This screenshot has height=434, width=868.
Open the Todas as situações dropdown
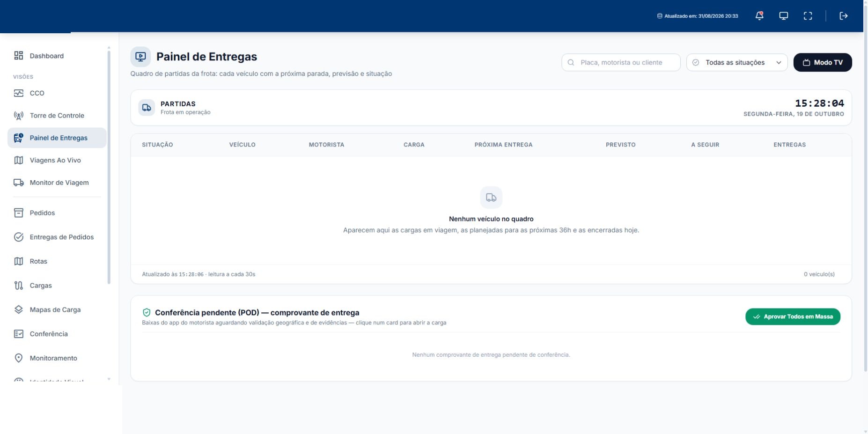point(737,62)
